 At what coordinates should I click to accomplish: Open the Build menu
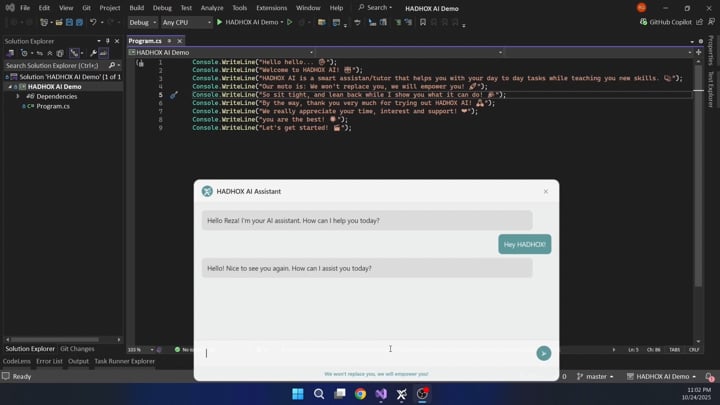coord(136,8)
